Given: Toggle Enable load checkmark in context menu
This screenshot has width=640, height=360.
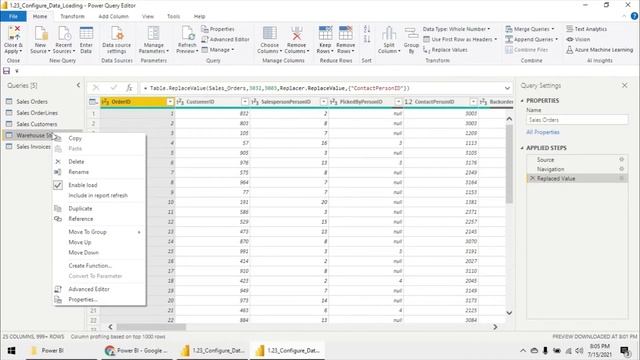Looking at the screenshot, I should tap(58, 185).
